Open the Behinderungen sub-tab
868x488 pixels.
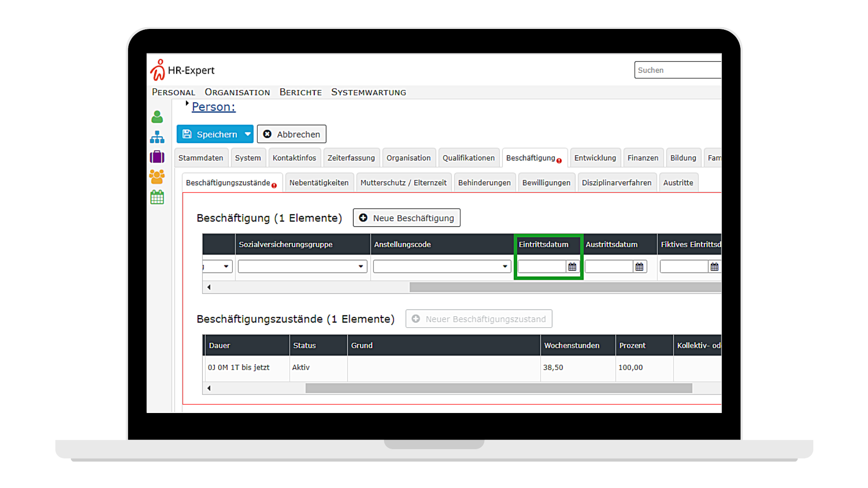tap(484, 183)
